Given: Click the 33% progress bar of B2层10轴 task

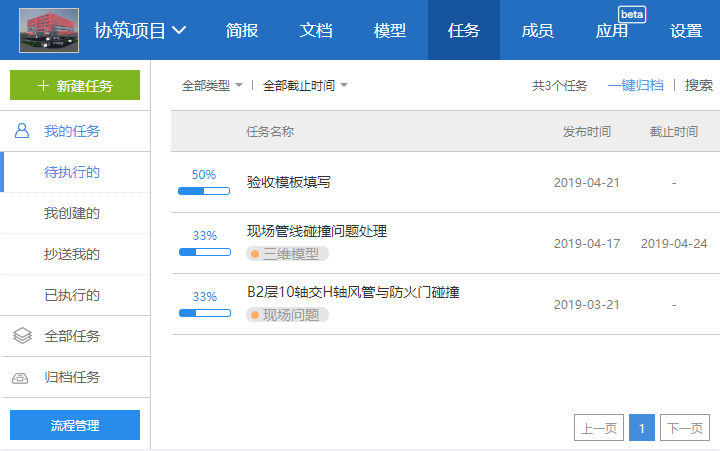Looking at the screenshot, I should [x=205, y=313].
